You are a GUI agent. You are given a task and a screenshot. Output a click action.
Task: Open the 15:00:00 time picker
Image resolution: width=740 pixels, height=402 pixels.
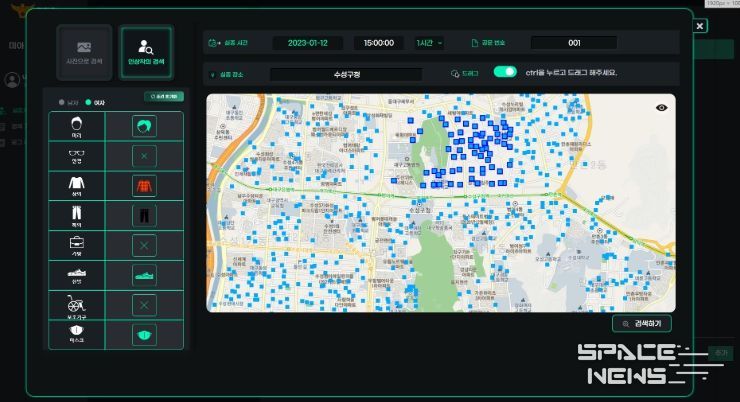(x=378, y=43)
